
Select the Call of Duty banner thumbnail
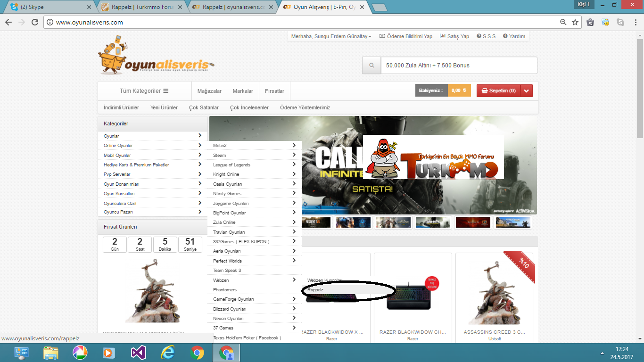click(433, 222)
